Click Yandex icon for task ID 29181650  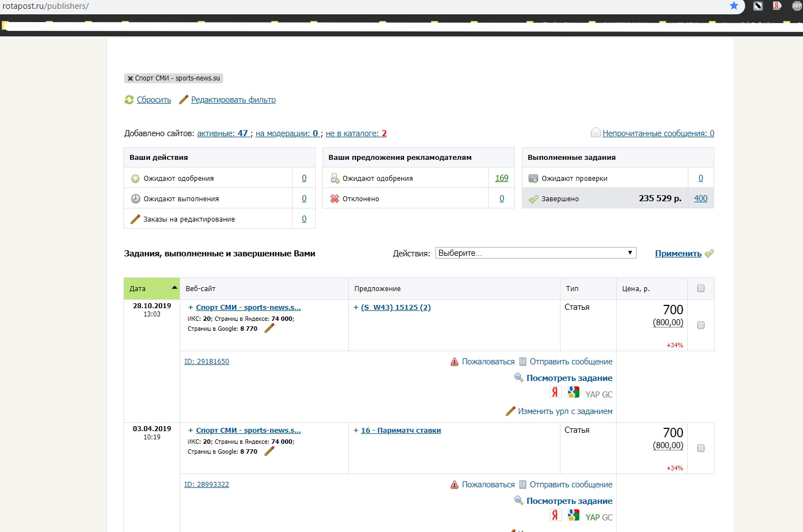(x=556, y=392)
